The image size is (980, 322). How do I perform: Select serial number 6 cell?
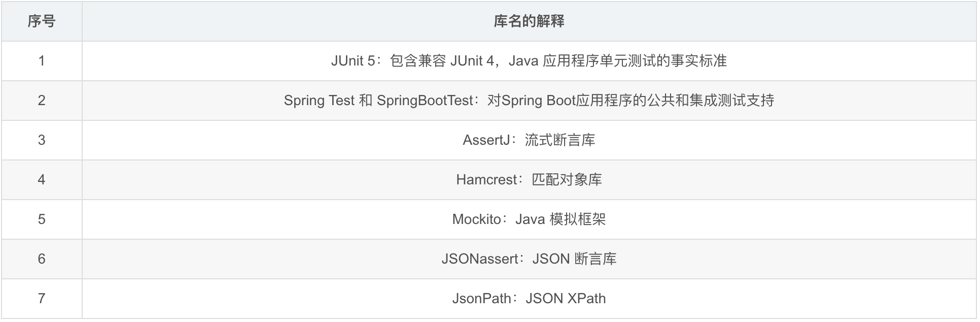(x=42, y=259)
